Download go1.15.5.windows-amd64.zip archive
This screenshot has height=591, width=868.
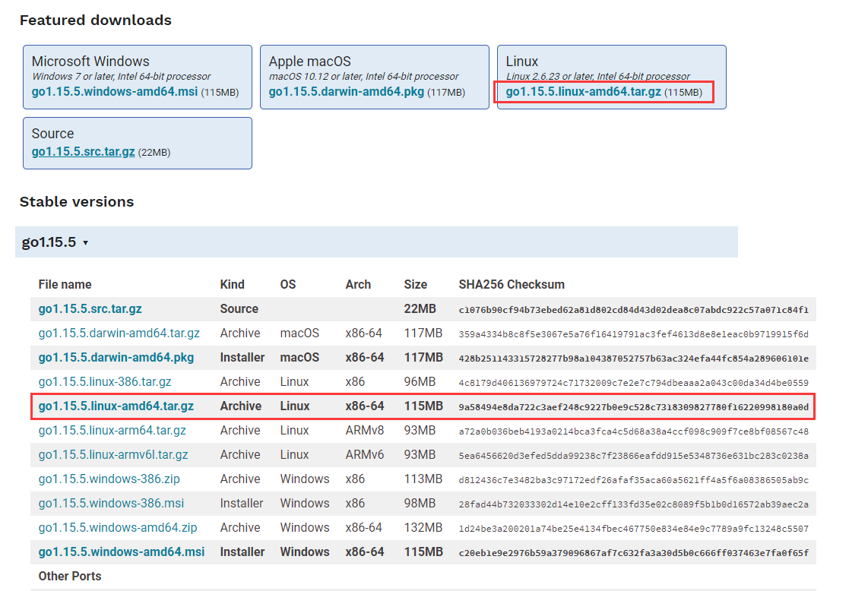point(118,528)
